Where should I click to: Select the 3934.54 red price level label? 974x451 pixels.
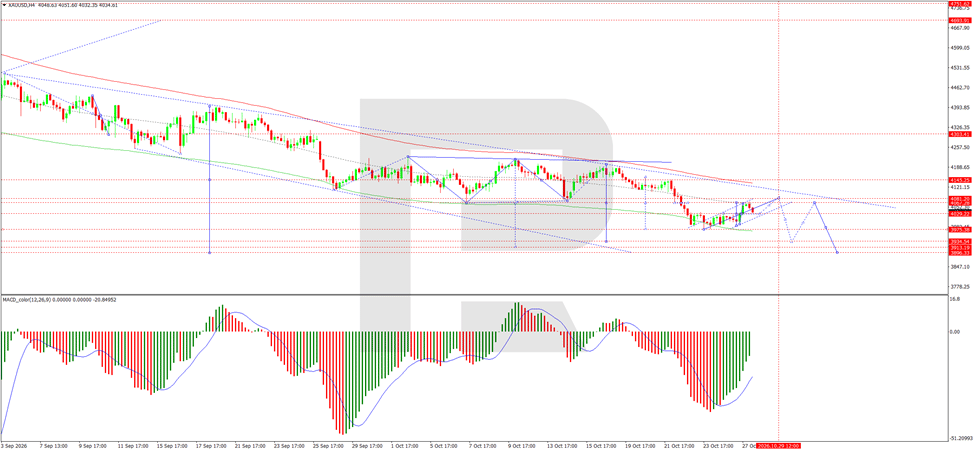coord(960,241)
